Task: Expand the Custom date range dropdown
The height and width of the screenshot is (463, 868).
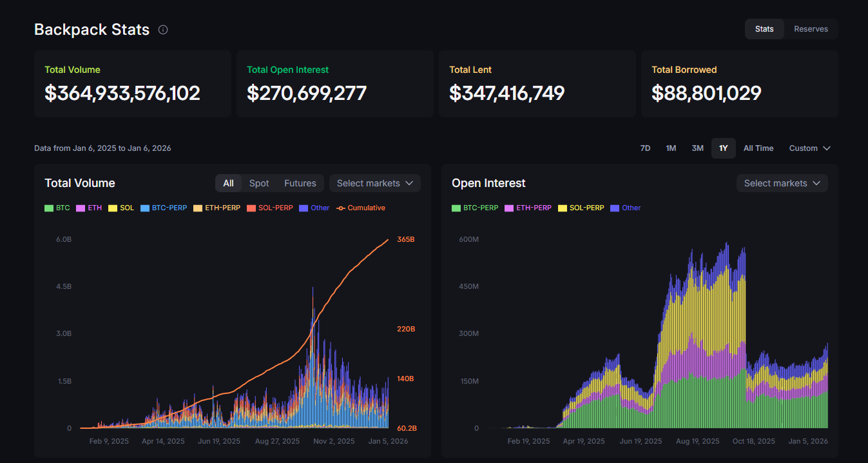Action: coord(809,148)
